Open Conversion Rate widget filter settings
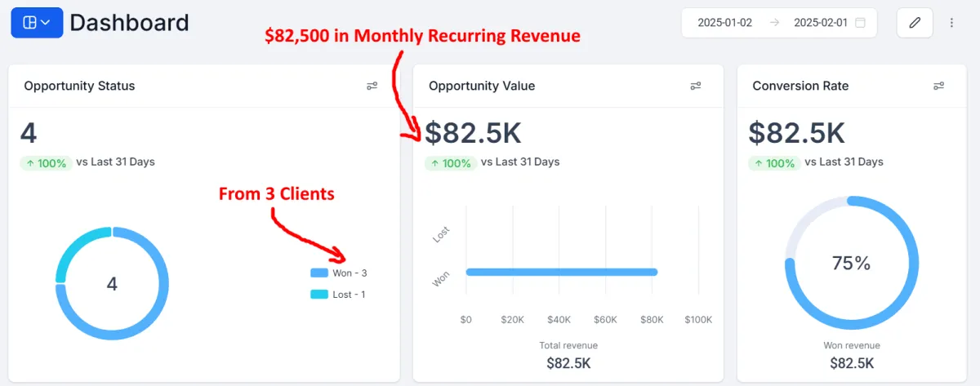The image size is (980, 386). click(x=938, y=86)
